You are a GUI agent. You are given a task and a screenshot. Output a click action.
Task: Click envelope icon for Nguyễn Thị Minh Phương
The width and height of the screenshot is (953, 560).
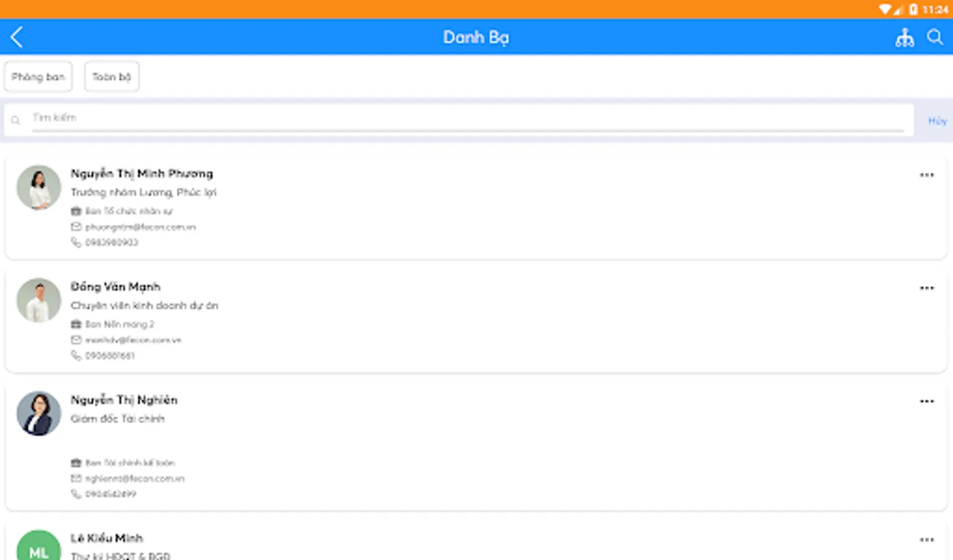(x=76, y=226)
